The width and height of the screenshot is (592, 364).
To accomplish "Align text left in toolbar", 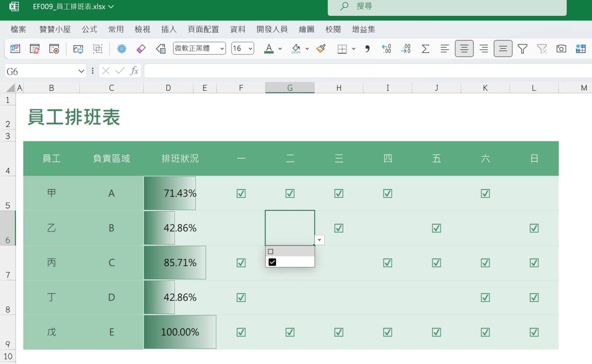I will point(444,49).
